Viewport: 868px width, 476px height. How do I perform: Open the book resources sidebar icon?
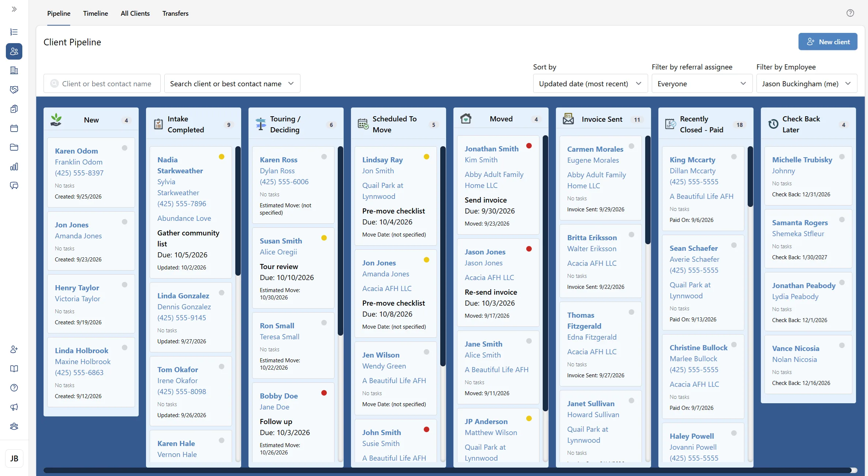14,369
